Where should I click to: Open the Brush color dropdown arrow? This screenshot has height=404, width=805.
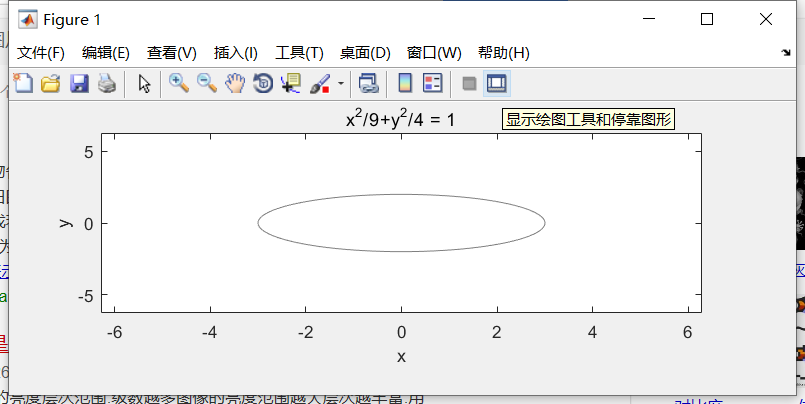click(341, 83)
